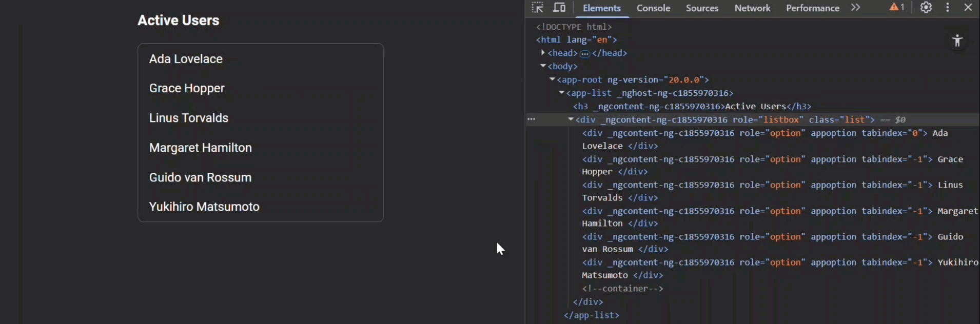The image size is (980, 324).
Task: Close the DevTools panel
Action: (968, 8)
